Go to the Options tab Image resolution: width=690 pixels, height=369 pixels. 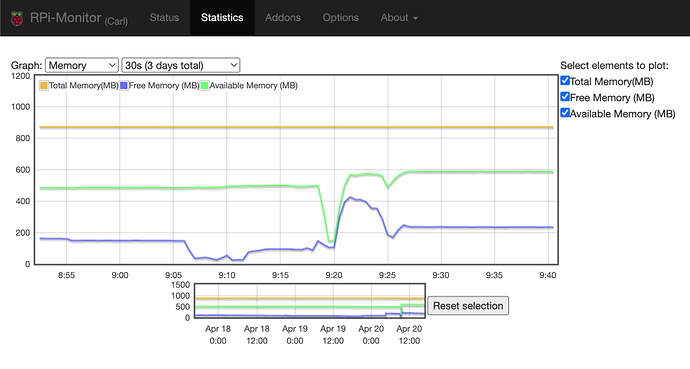(340, 18)
